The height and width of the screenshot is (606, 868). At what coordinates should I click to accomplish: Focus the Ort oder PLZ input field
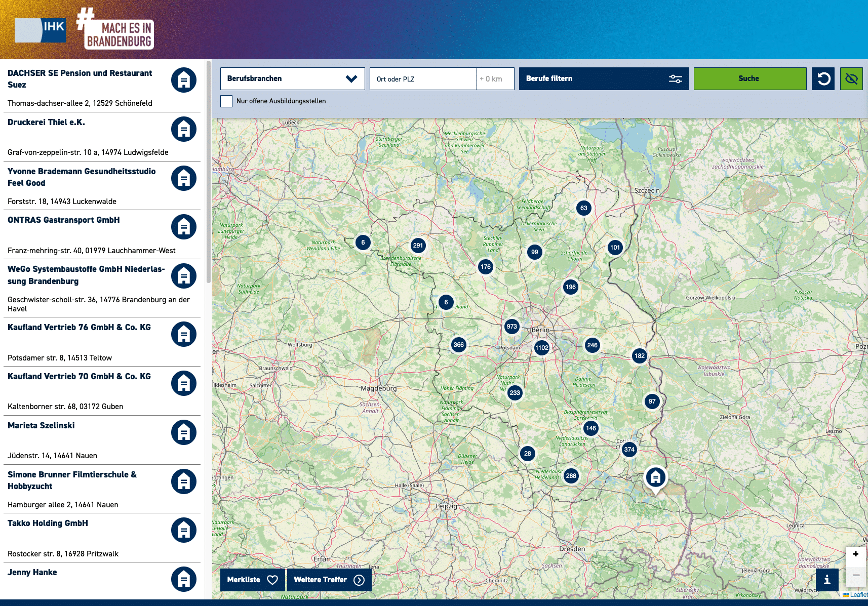click(423, 79)
